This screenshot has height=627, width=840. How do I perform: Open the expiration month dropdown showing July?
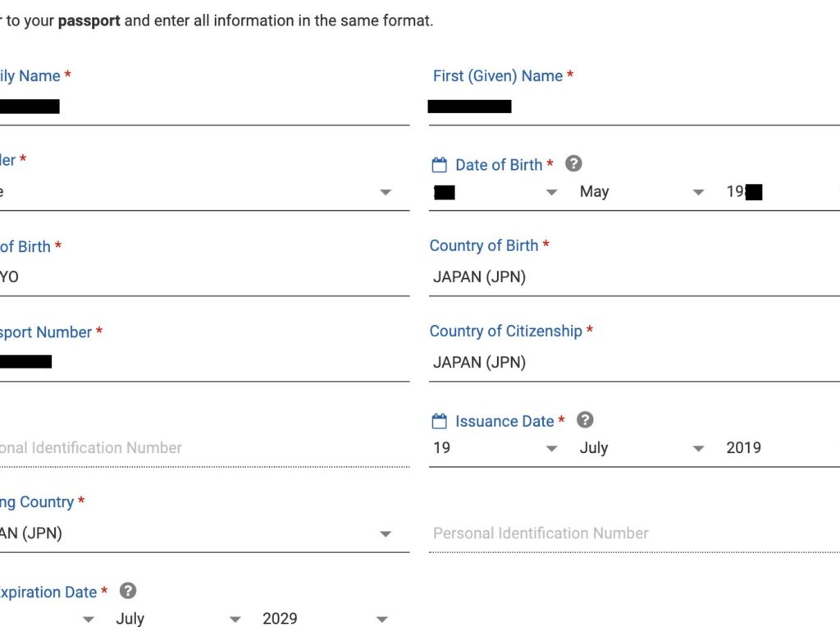(x=178, y=619)
